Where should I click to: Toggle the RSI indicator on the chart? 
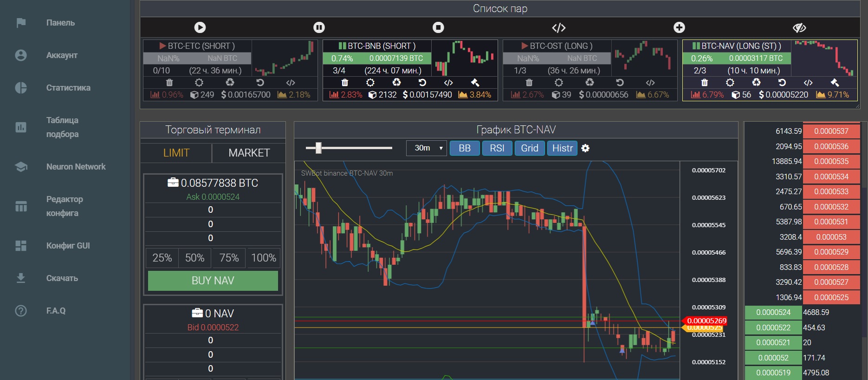pos(497,148)
